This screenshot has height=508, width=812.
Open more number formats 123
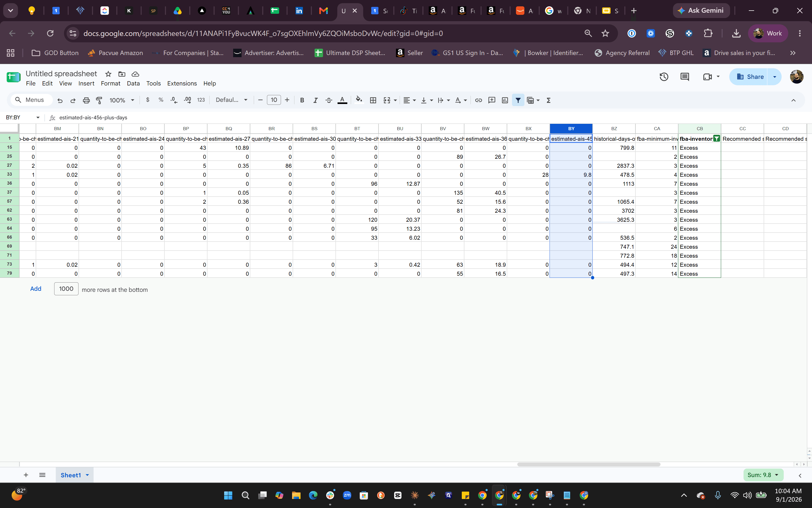pos(201,100)
